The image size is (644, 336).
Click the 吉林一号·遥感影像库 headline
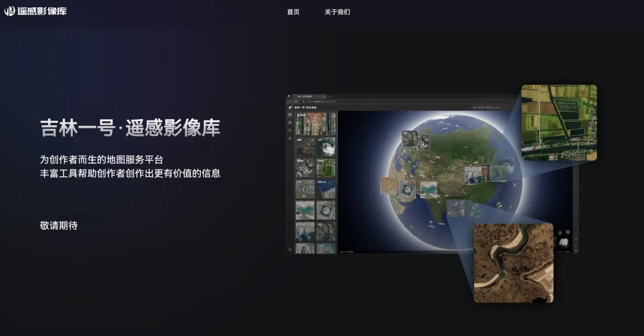130,128
